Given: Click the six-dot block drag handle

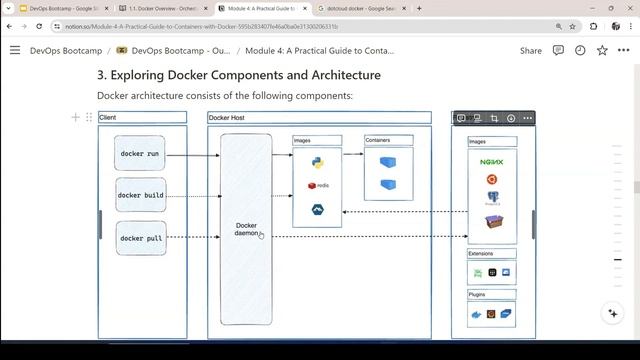Looking at the screenshot, I should coord(89,118).
